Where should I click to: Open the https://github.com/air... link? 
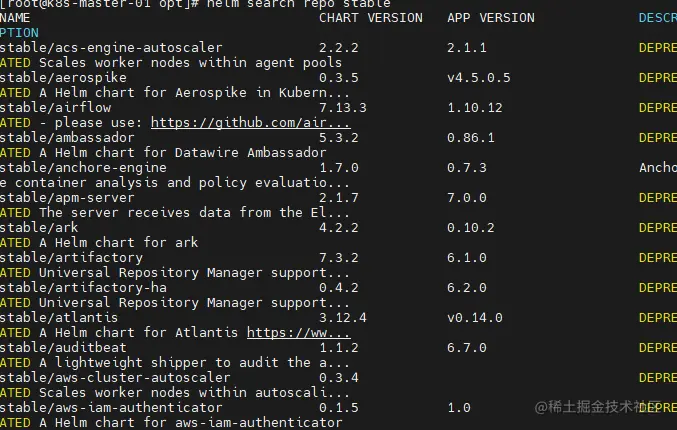point(250,123)
